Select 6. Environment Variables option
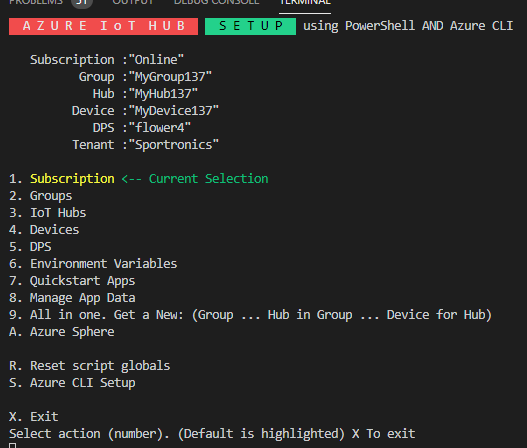The height and width of the screenshot is (448, 527). coord(93,264)
